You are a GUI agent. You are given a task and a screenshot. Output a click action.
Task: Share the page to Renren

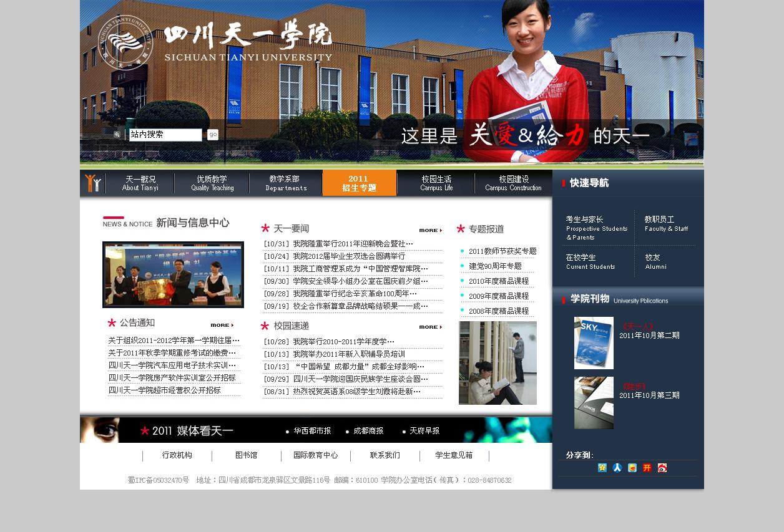click(617, 468)
